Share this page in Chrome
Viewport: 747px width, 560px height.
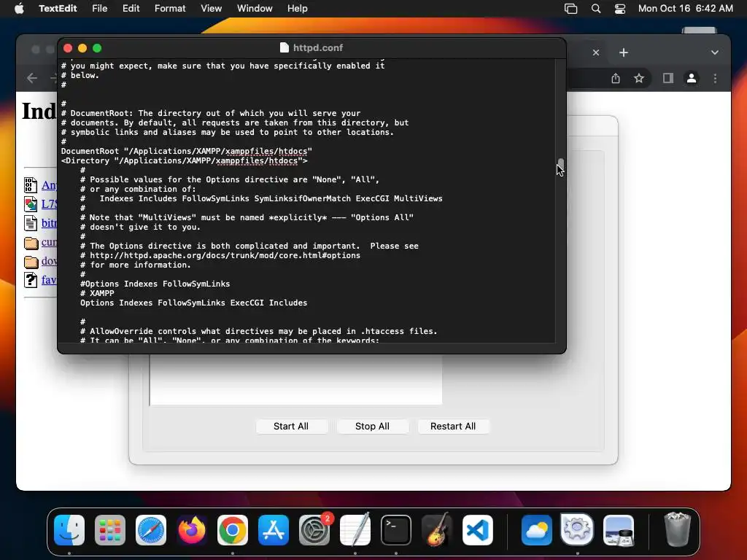tap(616, 78)
